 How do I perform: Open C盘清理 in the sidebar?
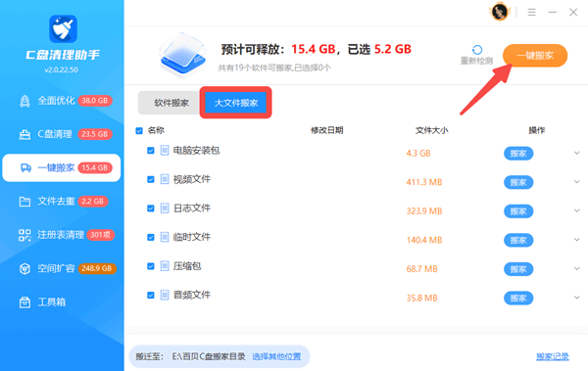(x=62, y=134)
